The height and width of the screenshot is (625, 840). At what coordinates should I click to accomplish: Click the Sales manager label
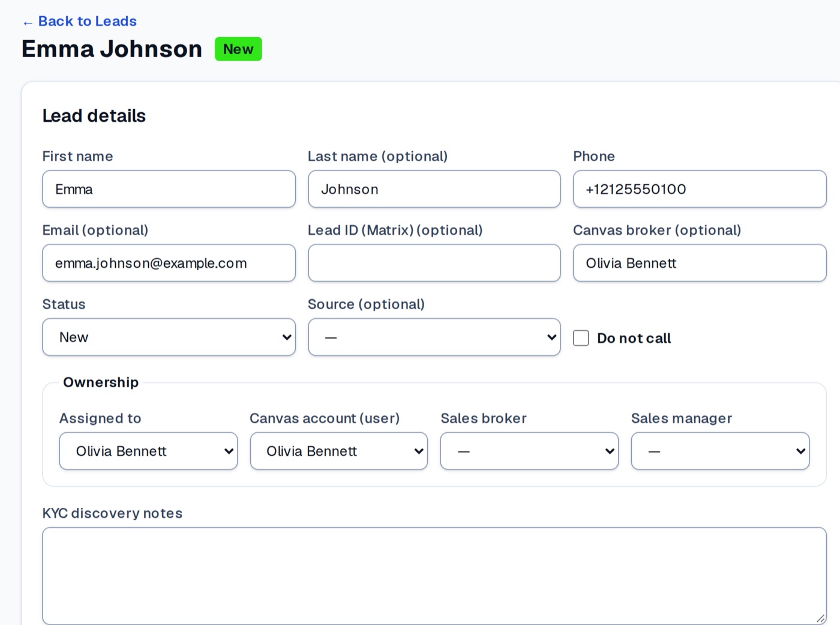[x=682, y=418]
